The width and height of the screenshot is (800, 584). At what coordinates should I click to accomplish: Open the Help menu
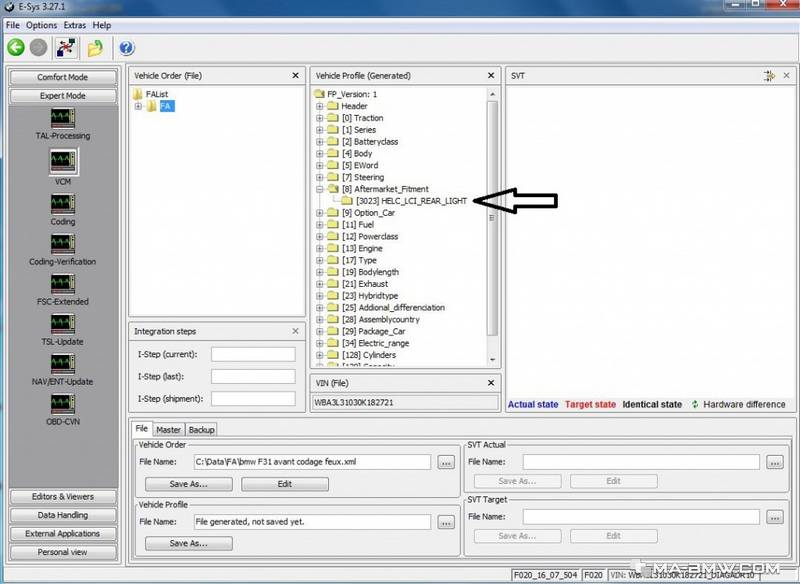(x=102, y=25)
